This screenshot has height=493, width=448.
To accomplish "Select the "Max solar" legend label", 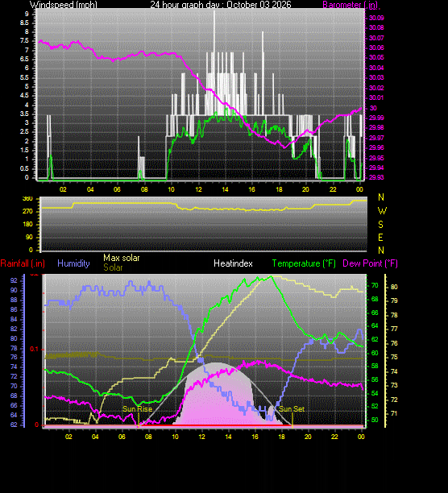I will [x=122, y=258].
